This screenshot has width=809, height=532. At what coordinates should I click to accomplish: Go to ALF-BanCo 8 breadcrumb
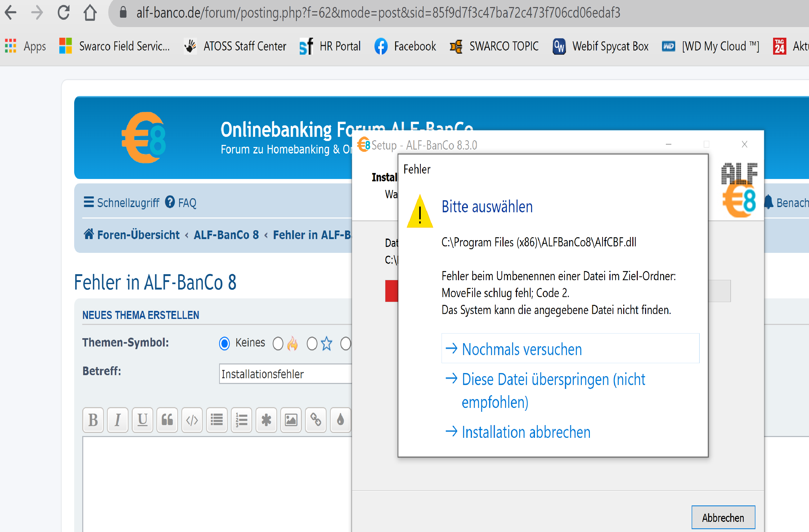tap(226, 235)
